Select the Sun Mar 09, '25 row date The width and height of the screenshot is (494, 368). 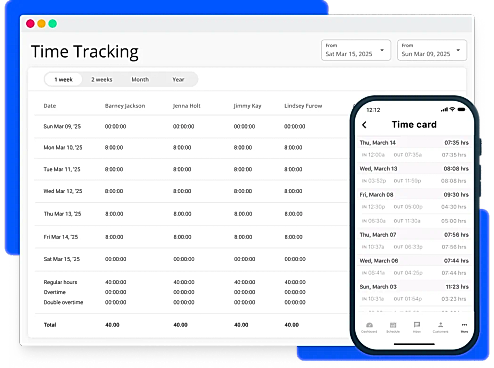(62, 127)
